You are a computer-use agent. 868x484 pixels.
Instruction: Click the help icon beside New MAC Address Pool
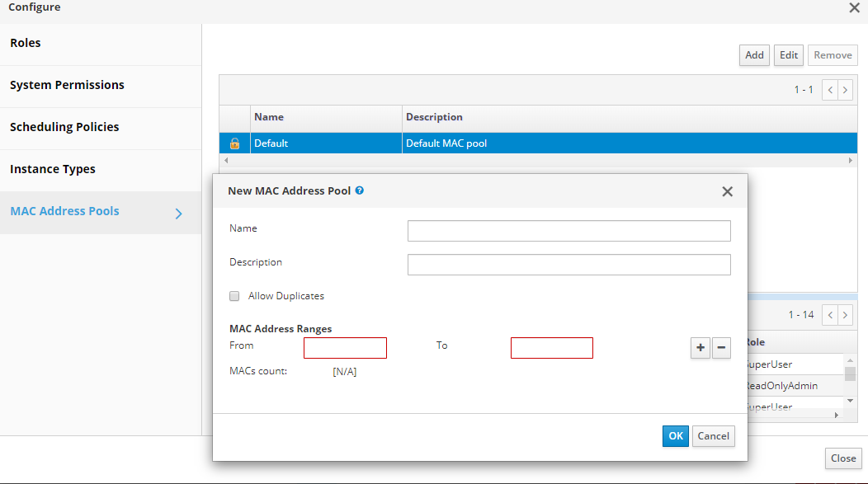(x=360, y=190)
